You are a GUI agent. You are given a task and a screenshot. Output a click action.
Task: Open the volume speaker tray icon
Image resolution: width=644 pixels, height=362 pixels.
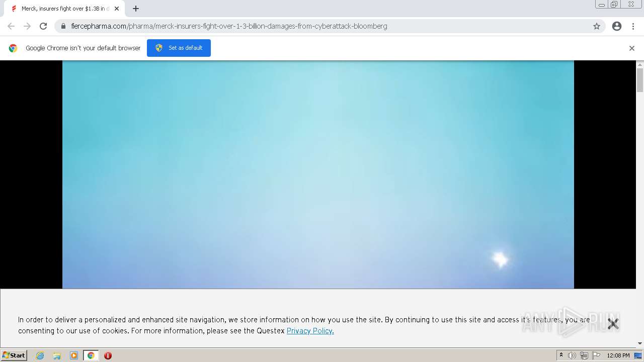572,355
